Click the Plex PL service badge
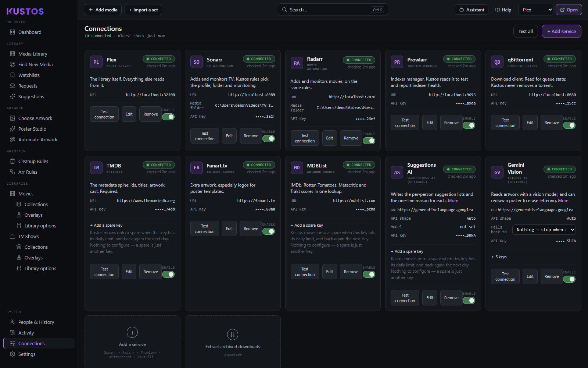This screenshot has height=368, width=588. 96,62
